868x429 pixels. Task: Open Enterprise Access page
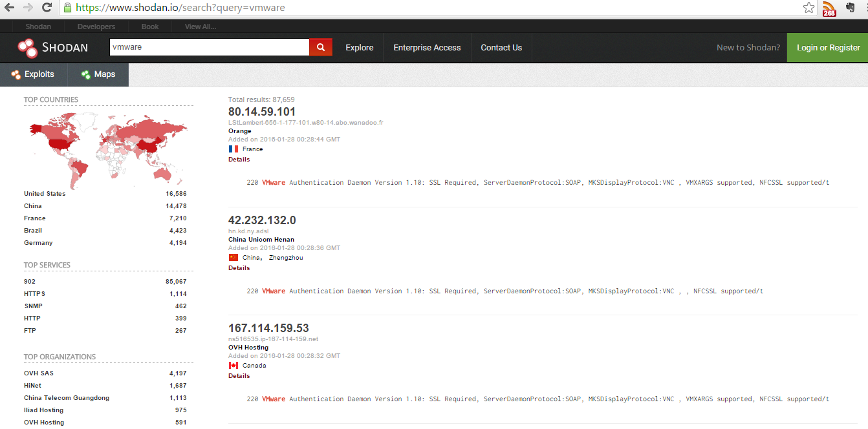click(427, 48)
